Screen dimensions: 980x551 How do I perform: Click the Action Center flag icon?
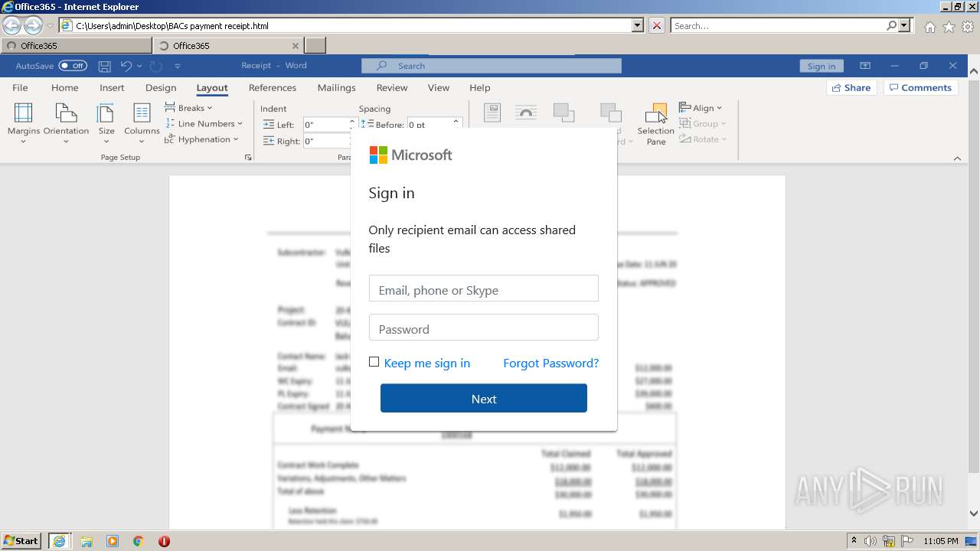(906, 541)
